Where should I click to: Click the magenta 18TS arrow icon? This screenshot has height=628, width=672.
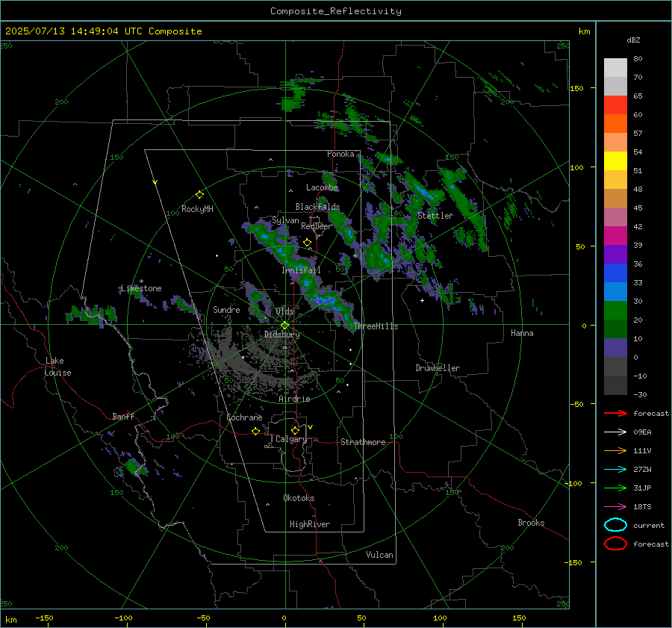pos(615,507)
